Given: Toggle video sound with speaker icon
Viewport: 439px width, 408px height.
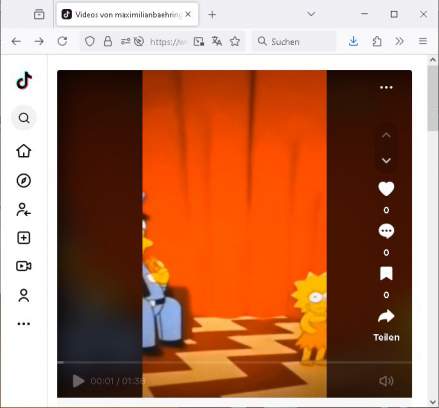Looking at the screenshot, I should point(386,381).
